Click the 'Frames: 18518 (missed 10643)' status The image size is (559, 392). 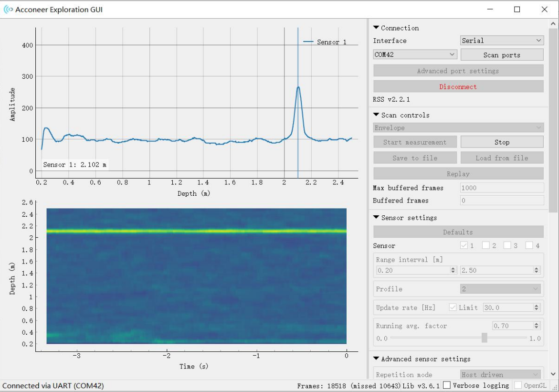348,386
